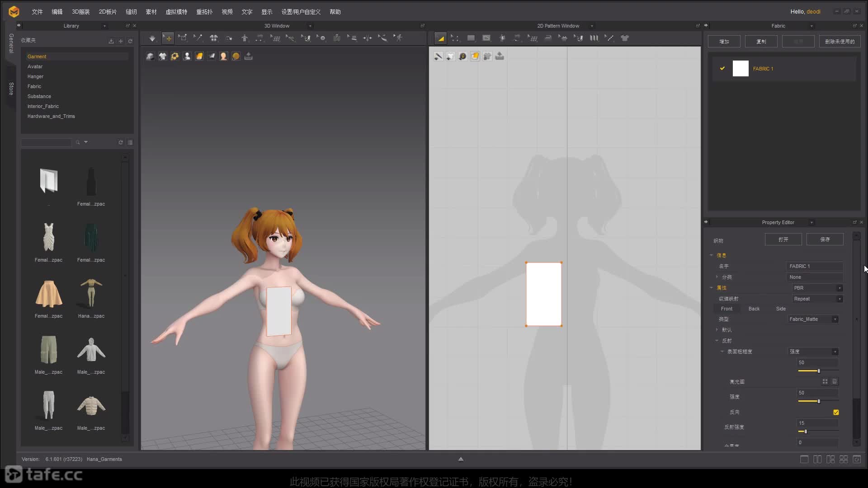Viewport: 868px width, 488px height.
Task: Toggle 2D garment visibility eye-shirt icon
Action: click(x=450, y=56)
